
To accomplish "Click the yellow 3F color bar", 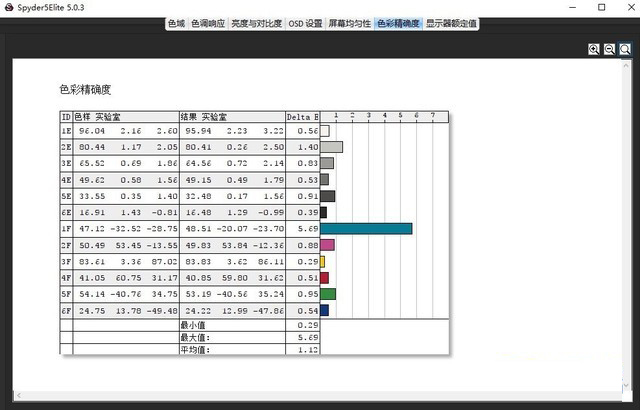I will [x=323, y=262].
